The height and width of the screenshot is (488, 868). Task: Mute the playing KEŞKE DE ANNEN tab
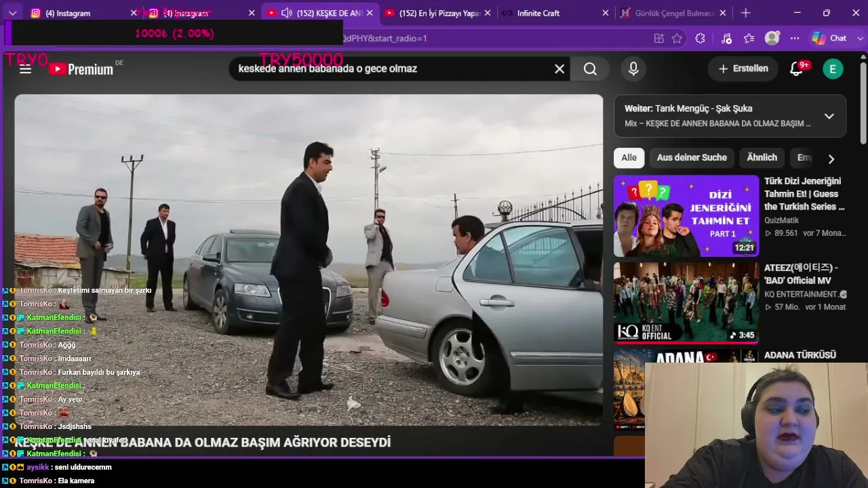(287, 13)
